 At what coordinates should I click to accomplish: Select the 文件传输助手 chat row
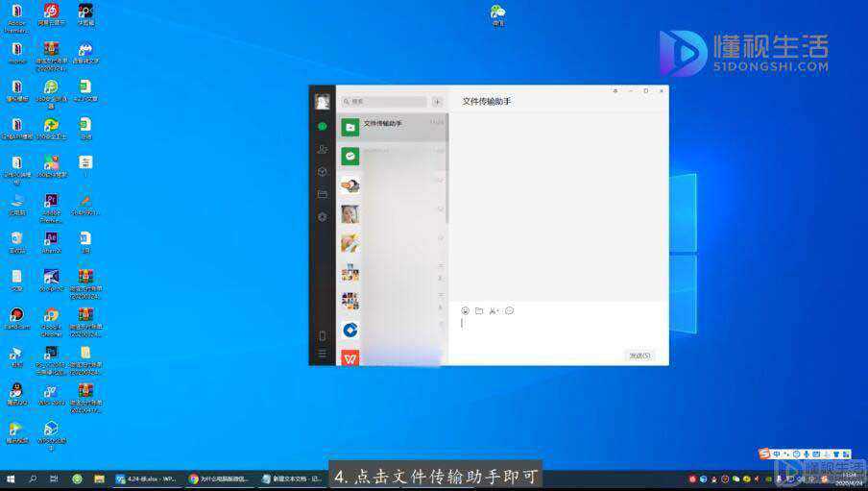pos(392,128)
